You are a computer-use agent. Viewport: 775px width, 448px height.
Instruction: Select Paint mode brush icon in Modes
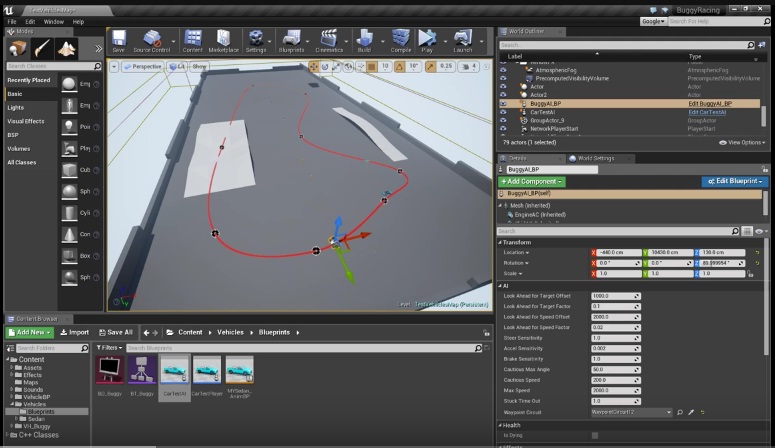click(x=42, y=48)
